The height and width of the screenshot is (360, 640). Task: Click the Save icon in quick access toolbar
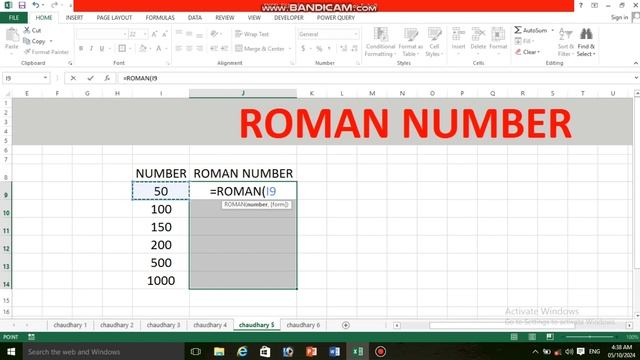click(x=22, y=5)
